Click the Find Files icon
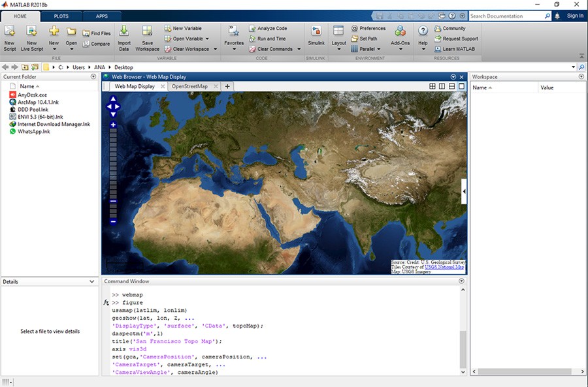The height and width of the screenshot is (387, 588). [x=86, y=33]
